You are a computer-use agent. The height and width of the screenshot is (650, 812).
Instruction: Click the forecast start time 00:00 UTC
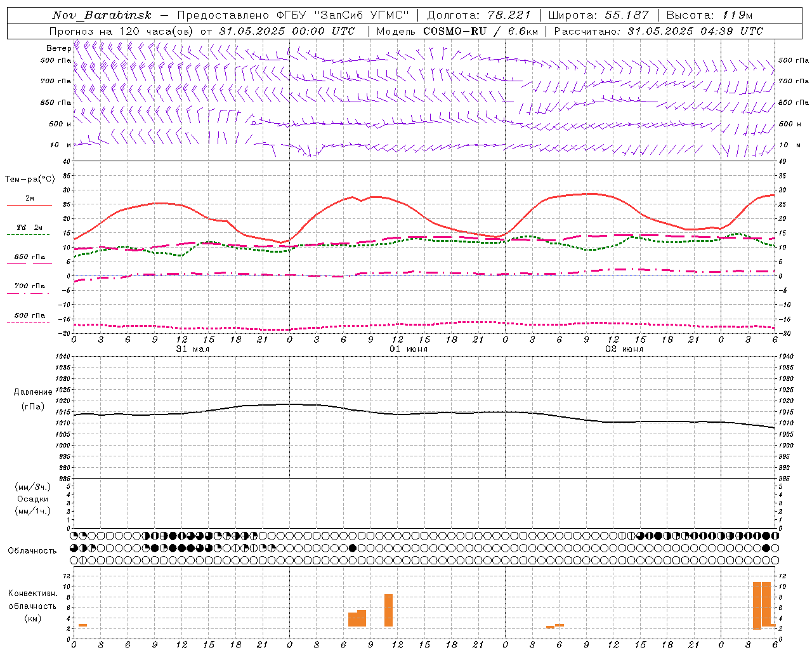324,31
